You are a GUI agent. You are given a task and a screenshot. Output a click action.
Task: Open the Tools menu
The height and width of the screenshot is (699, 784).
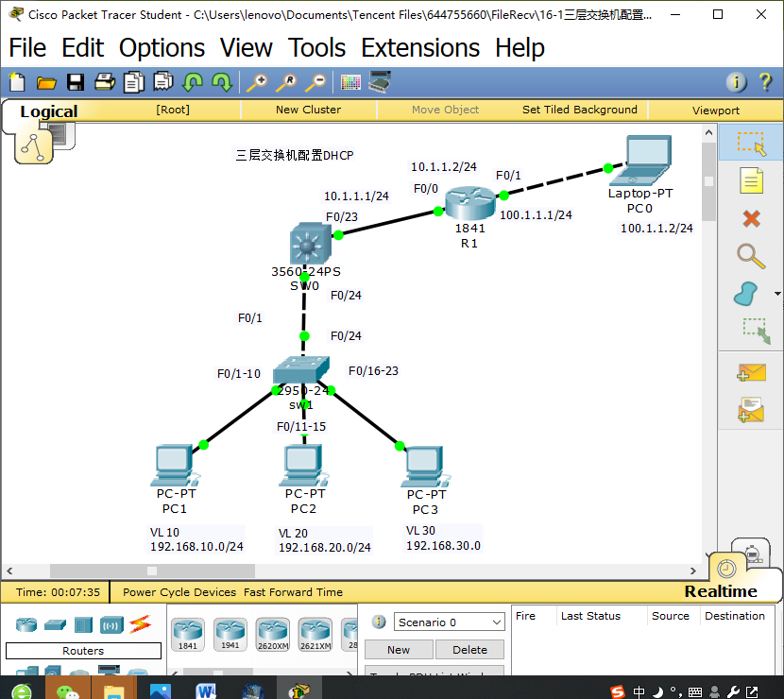coord(317,48)
